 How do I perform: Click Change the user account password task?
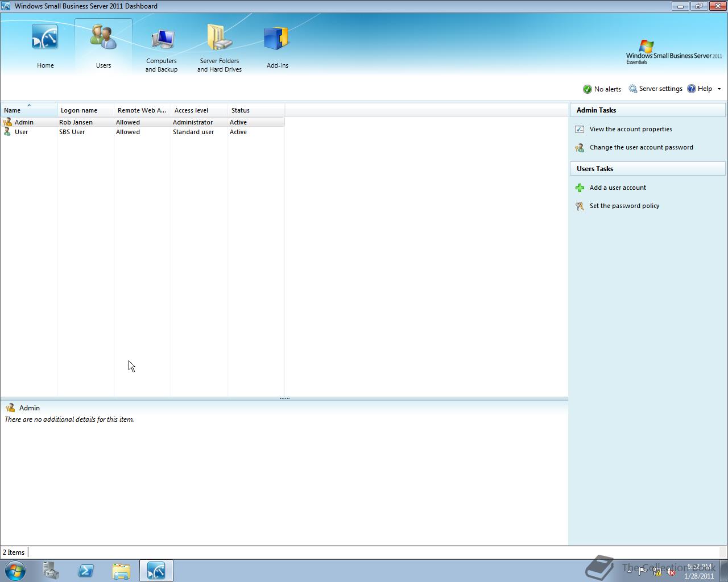tap(642, 147)
